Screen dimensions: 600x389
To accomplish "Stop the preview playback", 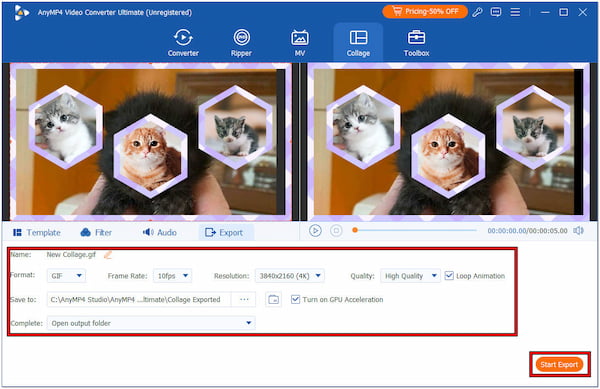I will tap(336, 231).
